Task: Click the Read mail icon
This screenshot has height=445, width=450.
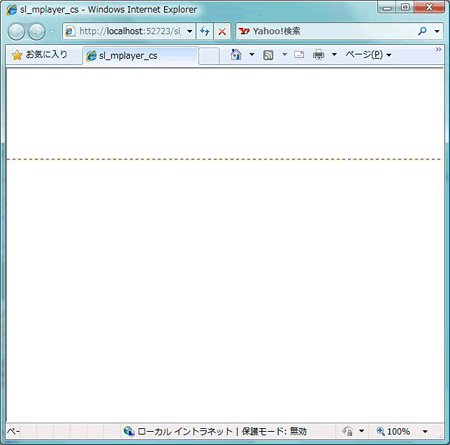Action: point(299,54)
